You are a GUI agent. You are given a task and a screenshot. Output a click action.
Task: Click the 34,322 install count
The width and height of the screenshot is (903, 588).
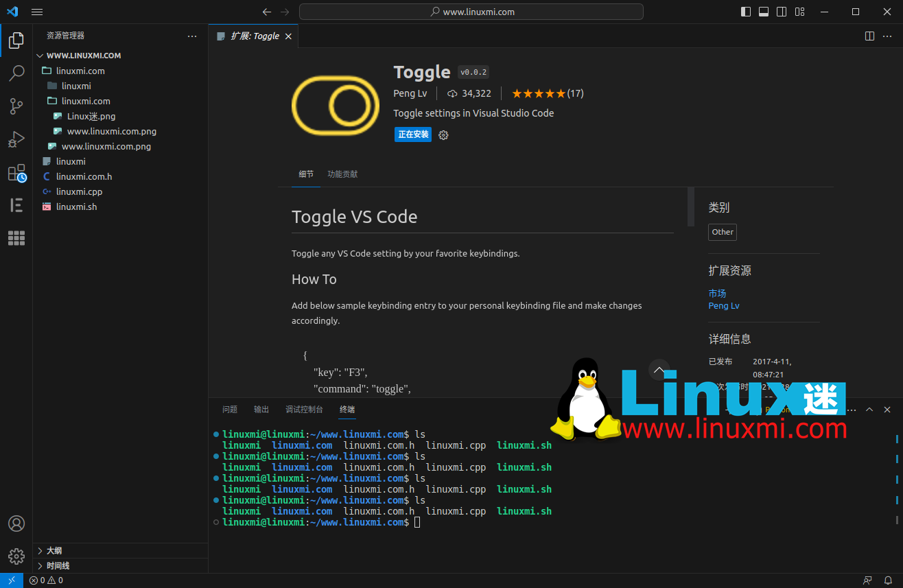tap(469, 93)
